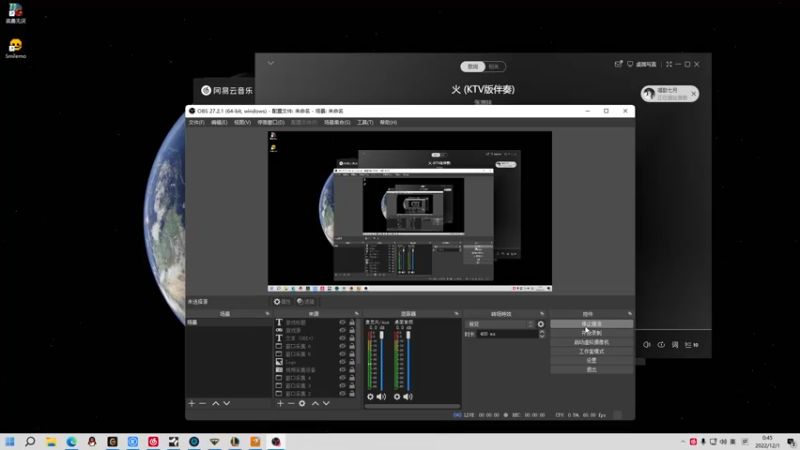This screenshot has width=800, height=450.
Task: Lock the Logo source
Action: (x=352, y=362)
